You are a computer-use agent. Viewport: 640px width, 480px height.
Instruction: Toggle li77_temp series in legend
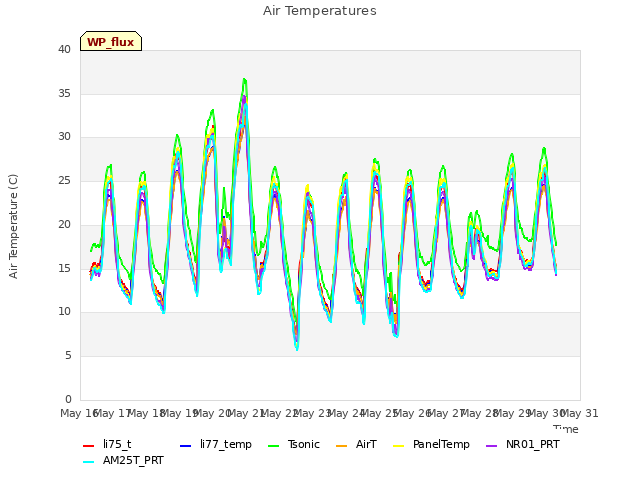click(x=216, y=444)
